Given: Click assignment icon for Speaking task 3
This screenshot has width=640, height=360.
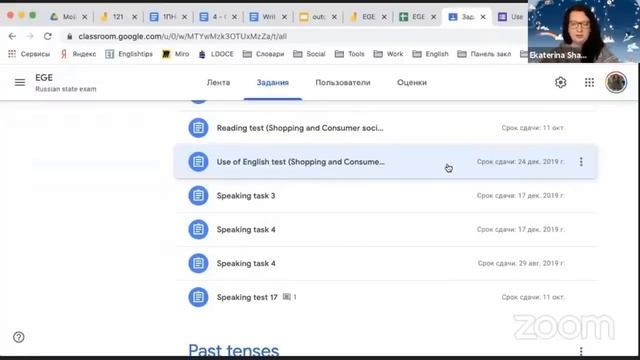Looking at the screenshot, I should pos(198,196).
